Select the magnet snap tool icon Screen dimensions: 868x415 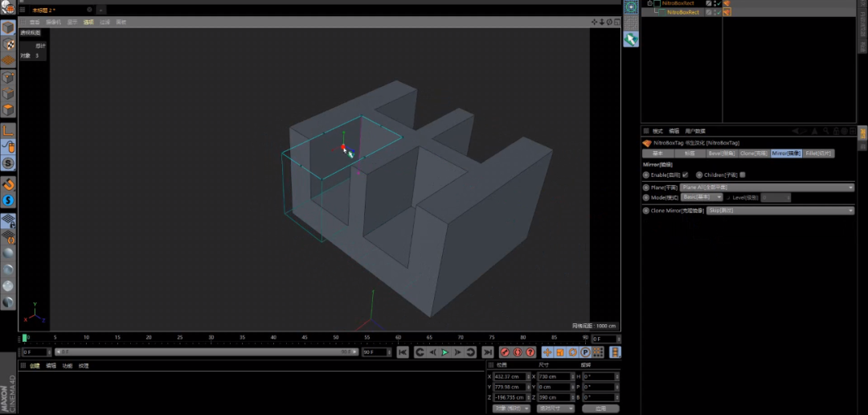(8, 184)
